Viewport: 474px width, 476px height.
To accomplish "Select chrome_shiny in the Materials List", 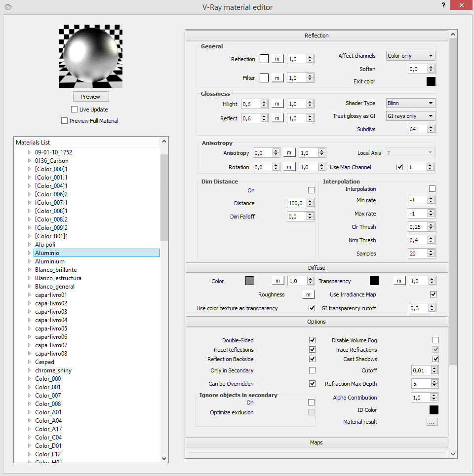I will point(53,370).
